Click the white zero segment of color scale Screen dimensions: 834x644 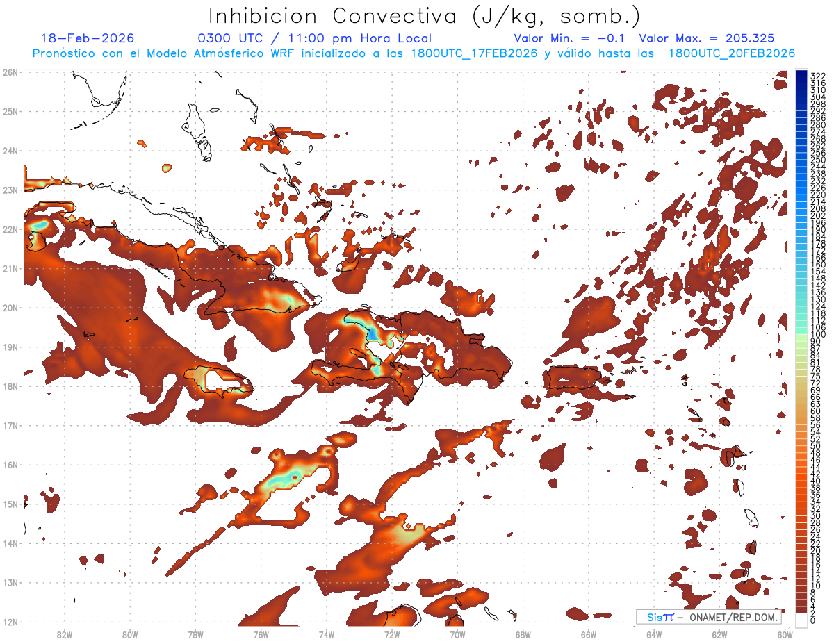pos(802,621)
